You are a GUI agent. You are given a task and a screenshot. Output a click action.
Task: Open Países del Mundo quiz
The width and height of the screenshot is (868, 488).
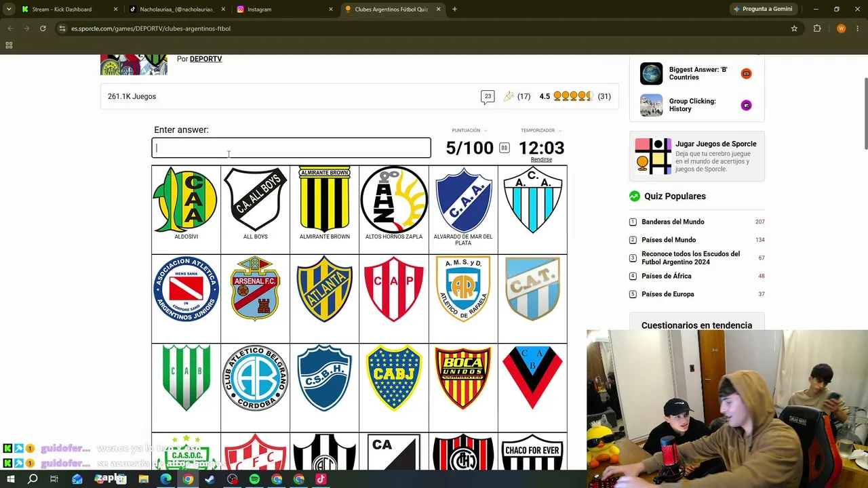click(x=669, y=240)
